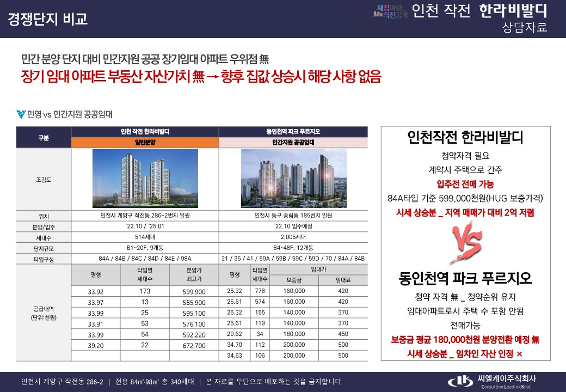Viewport: 566px width, 392px height.
Task: Click the 씨엘케이주식회사 company name
Action: tap(507, 378)
